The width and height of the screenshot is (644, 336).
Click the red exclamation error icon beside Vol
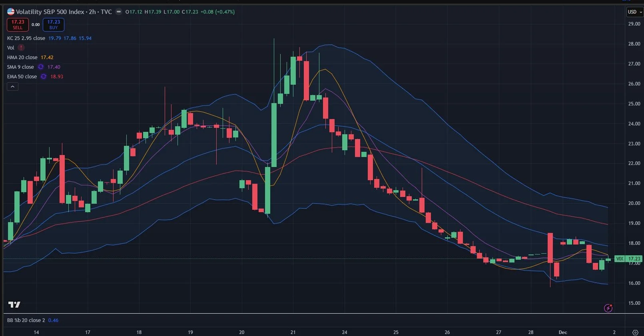coord(21,48)
